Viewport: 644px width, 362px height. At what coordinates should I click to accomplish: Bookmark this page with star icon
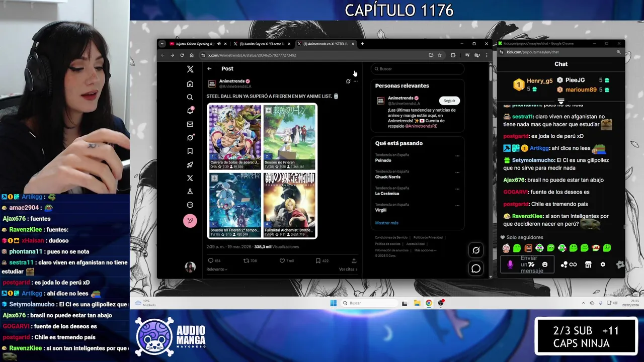point(439,55)
